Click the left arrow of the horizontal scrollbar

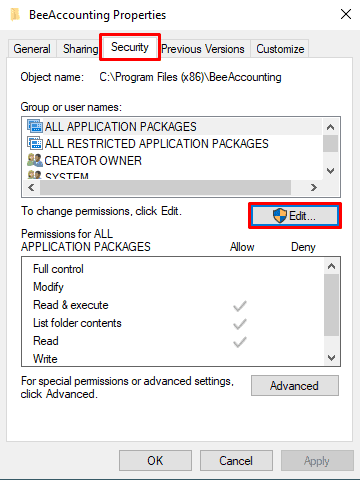coord(31,188)
